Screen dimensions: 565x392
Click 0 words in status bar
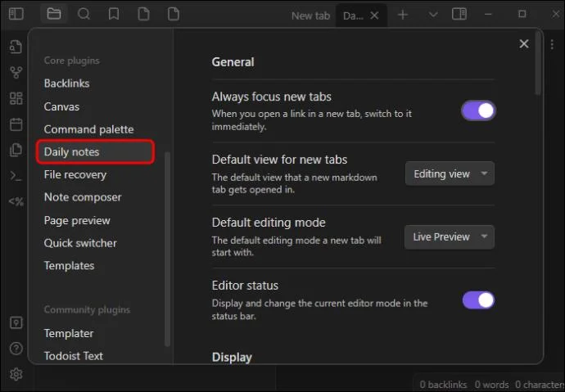click(491, 385)
